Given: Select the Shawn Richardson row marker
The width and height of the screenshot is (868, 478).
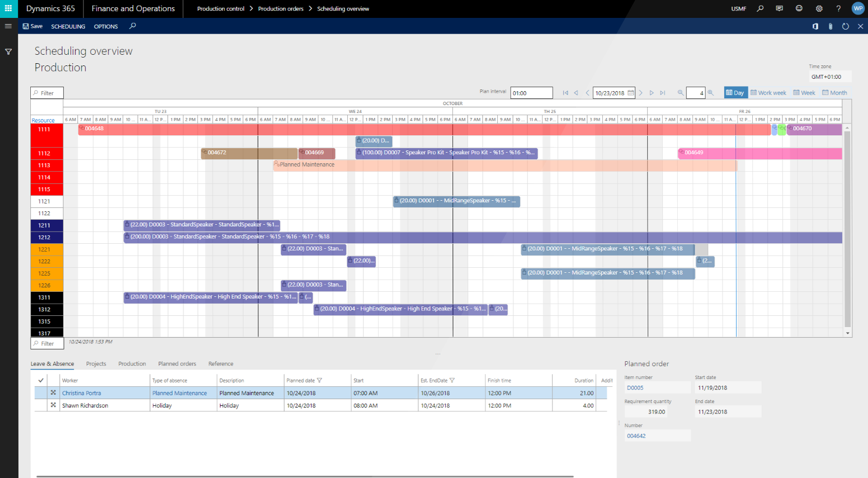Looking at the screenshot, I should tap(53, 405).
